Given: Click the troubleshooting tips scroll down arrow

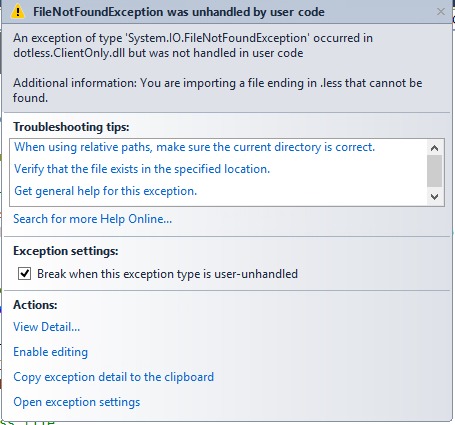Looking at the screenshot, I should [x=434, y=197].
